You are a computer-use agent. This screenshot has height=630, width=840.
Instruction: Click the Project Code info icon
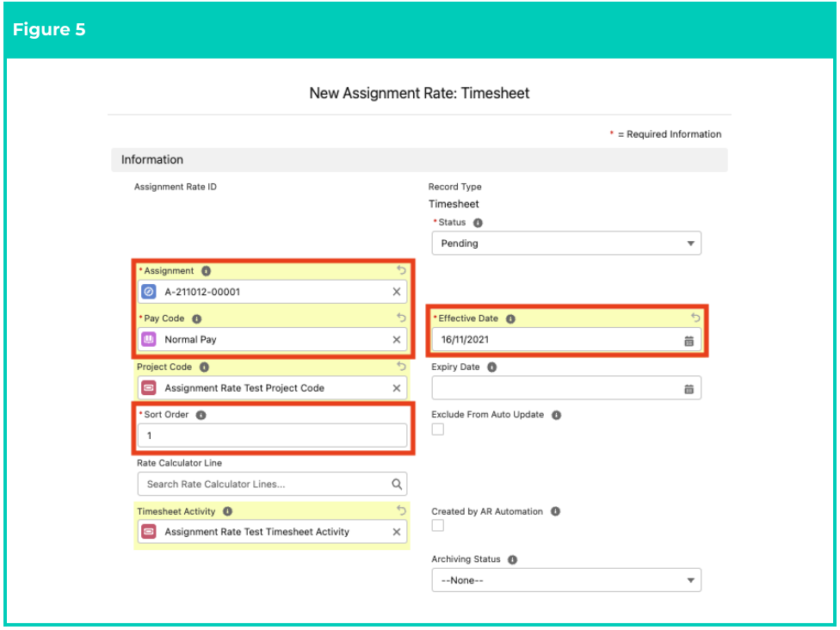click(204, 367)
